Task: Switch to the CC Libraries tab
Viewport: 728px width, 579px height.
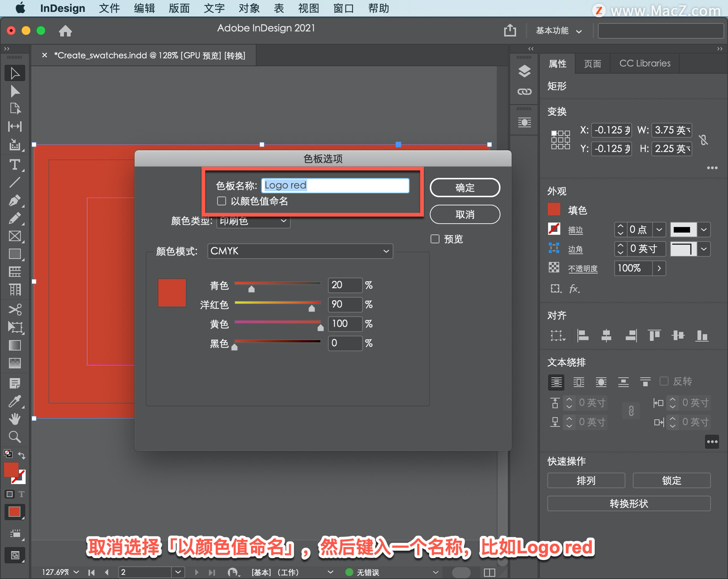Action: pyautogui.click(x=645, y=63)
